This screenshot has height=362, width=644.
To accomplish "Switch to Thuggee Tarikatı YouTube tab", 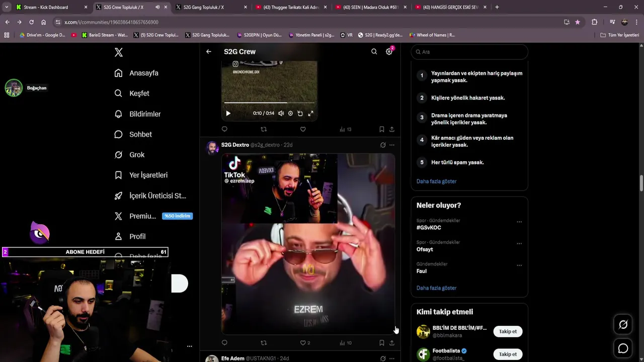I will pyautogui.click(x=291, y=7).
